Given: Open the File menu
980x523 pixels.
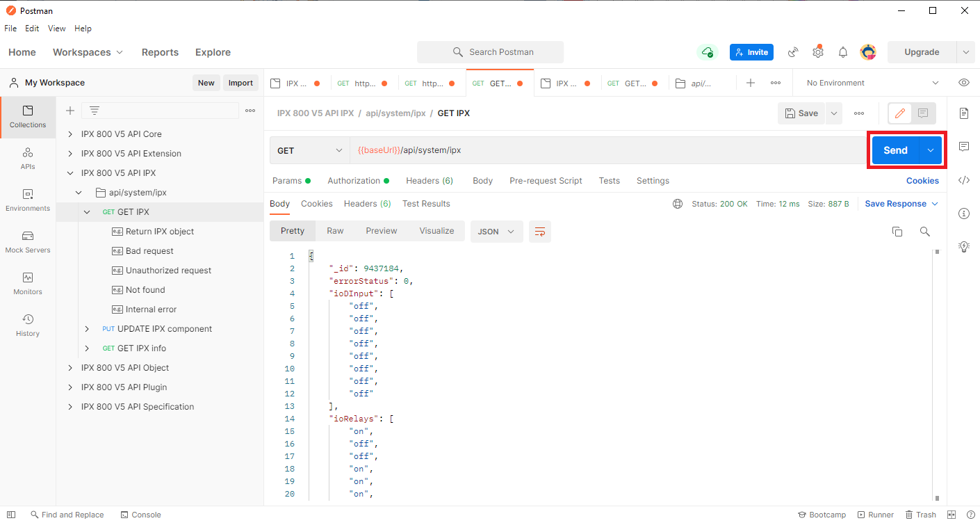Looking at the screenshot, I should [x=10, y=29].
